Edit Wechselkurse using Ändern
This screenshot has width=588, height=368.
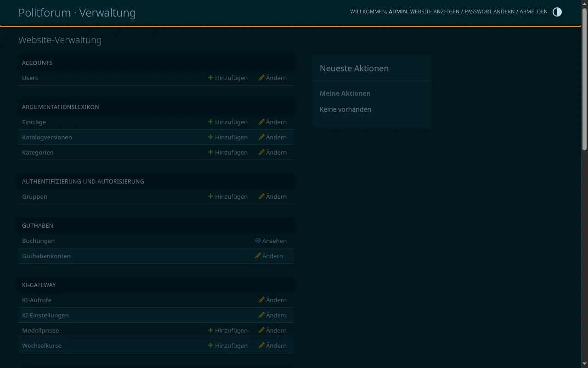[272, 345]
